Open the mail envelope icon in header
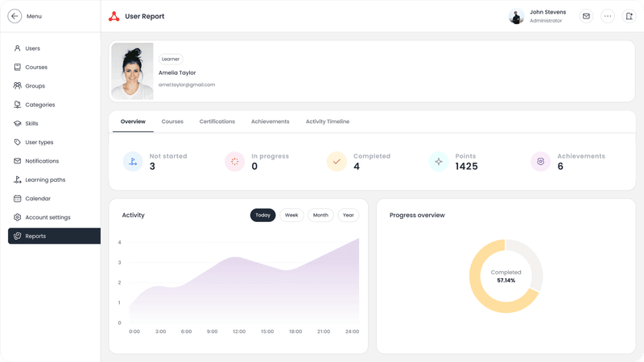Screen dimensions: 644x362 (586, 16)
